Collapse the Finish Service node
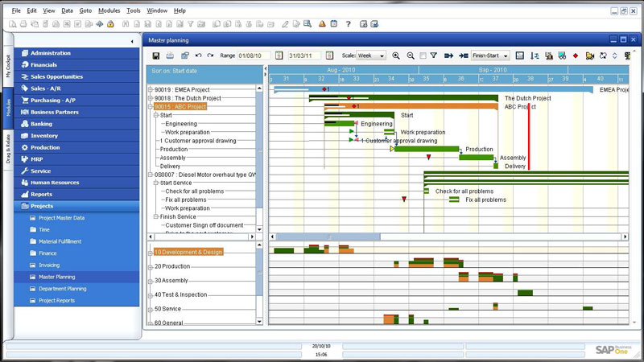Screen dimensions: 644x362 click(x=156, y=216)
